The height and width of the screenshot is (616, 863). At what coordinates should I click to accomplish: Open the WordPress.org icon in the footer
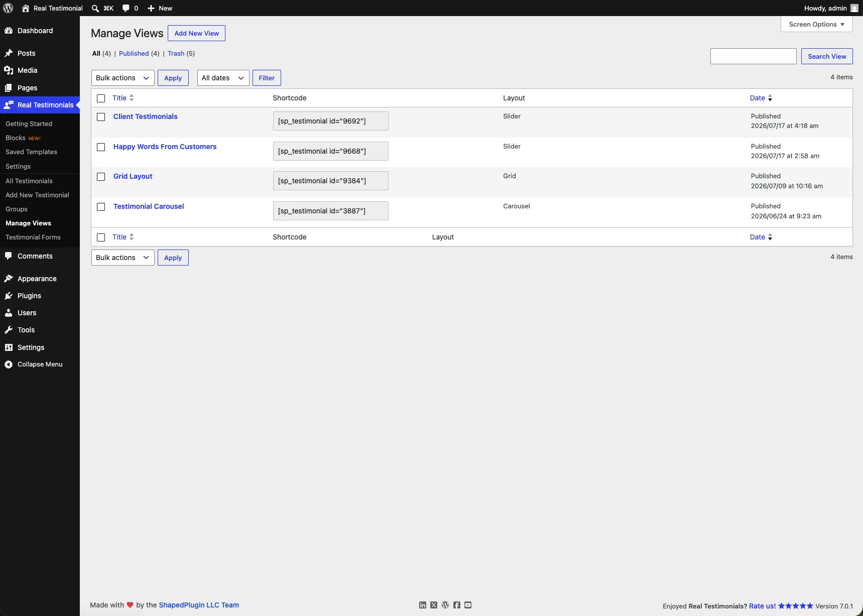445,605
